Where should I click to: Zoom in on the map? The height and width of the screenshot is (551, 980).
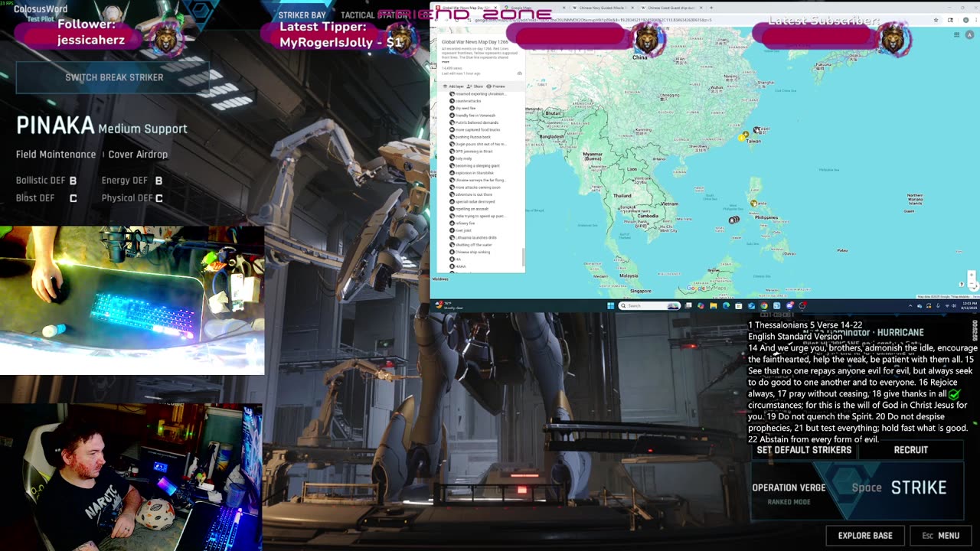click(x=972, y=275)
